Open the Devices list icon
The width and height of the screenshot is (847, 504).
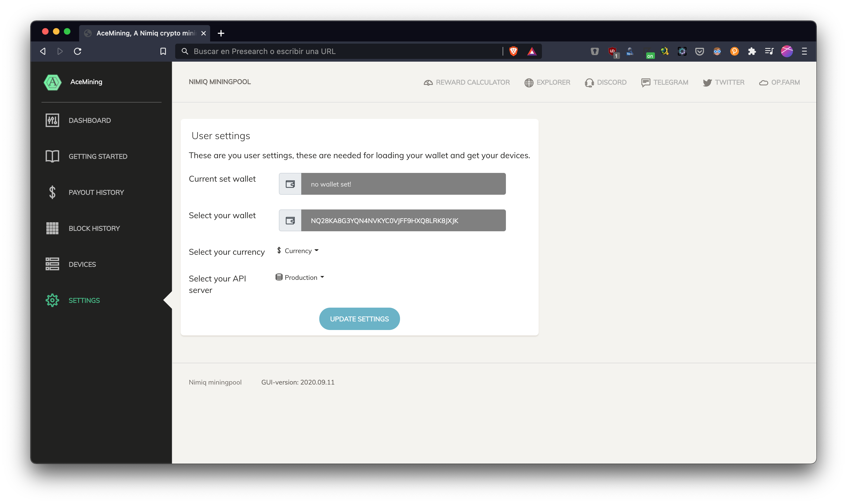click(52, 264)
